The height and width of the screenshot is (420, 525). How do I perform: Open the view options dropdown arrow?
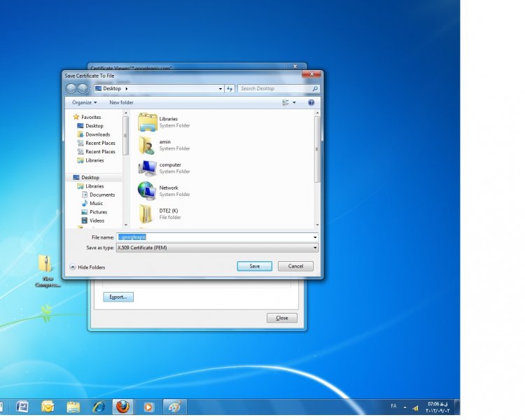point(294,102)
